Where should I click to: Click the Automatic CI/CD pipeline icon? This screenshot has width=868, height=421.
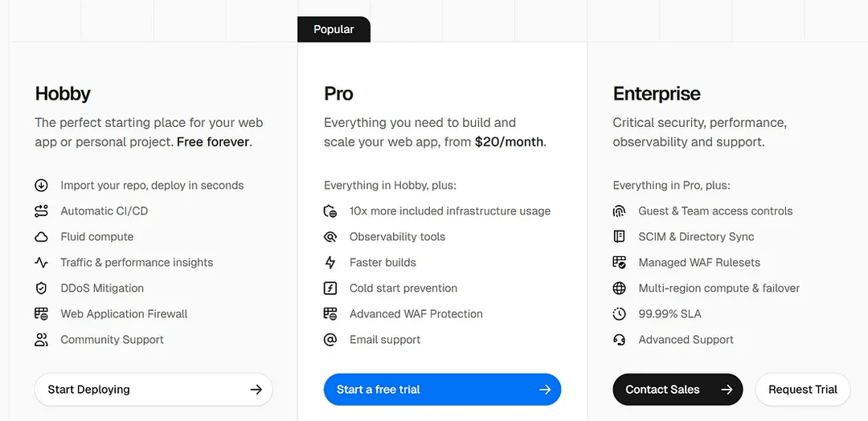pos(41,210)
